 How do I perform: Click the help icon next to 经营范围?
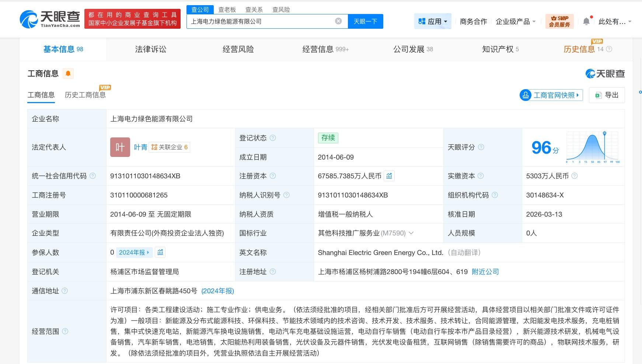65,331
